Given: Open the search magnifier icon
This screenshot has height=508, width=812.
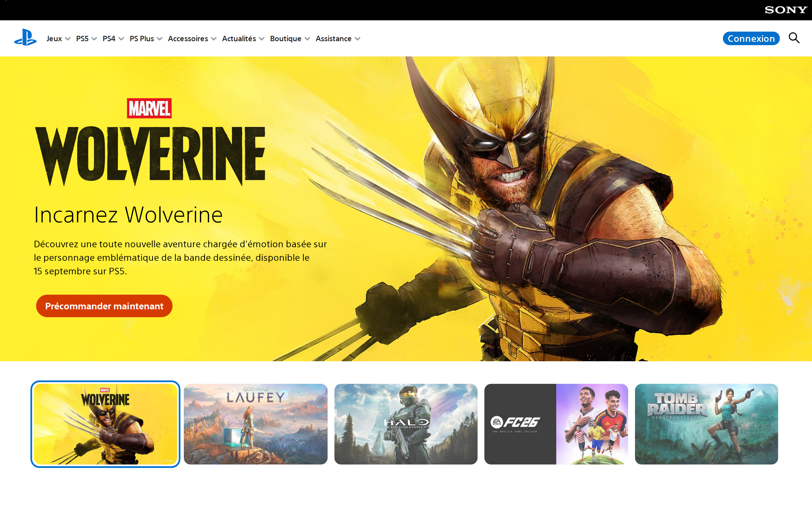Looking at the screenshot, I should [x=794, y=38].
